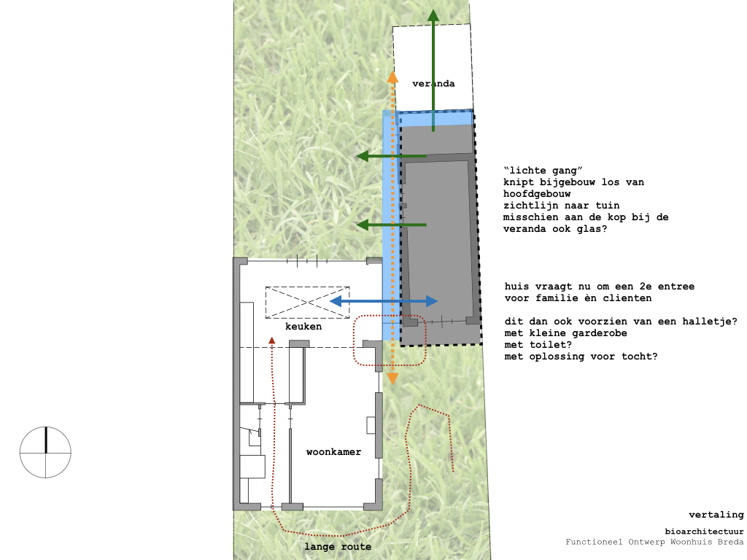This screenshot has height=560, width=747.
Task: Click the 'hoofdgebouw' word
Action: pos(537,194)
